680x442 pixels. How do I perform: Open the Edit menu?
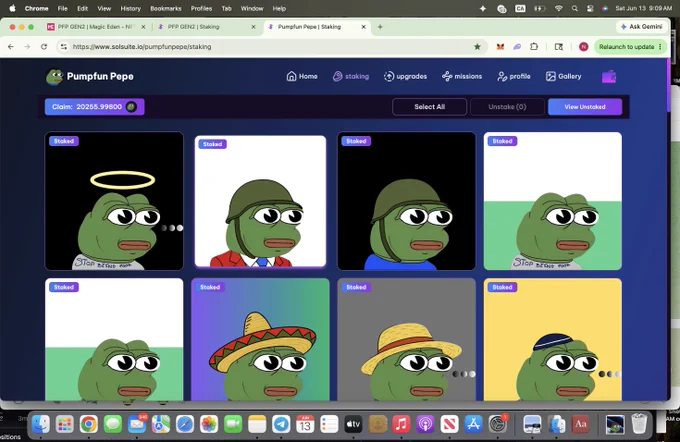pyautogui.click(x=82, y=8)
